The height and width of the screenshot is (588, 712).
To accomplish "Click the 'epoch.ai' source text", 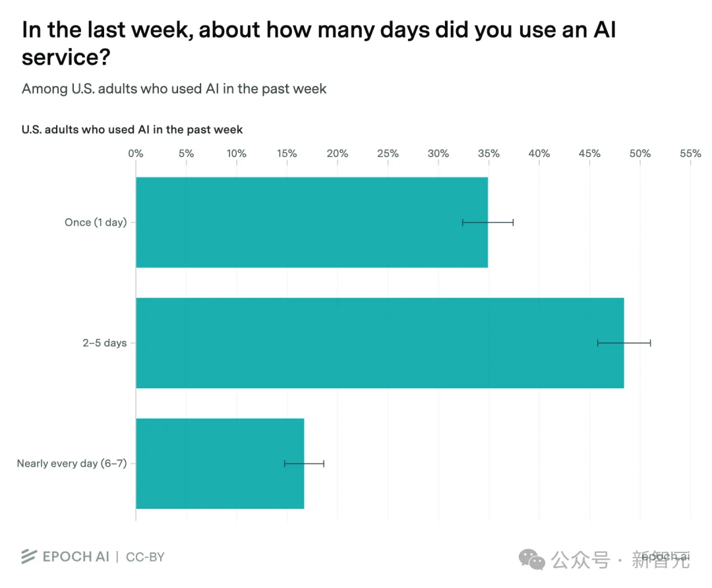I will pos(666,556).
